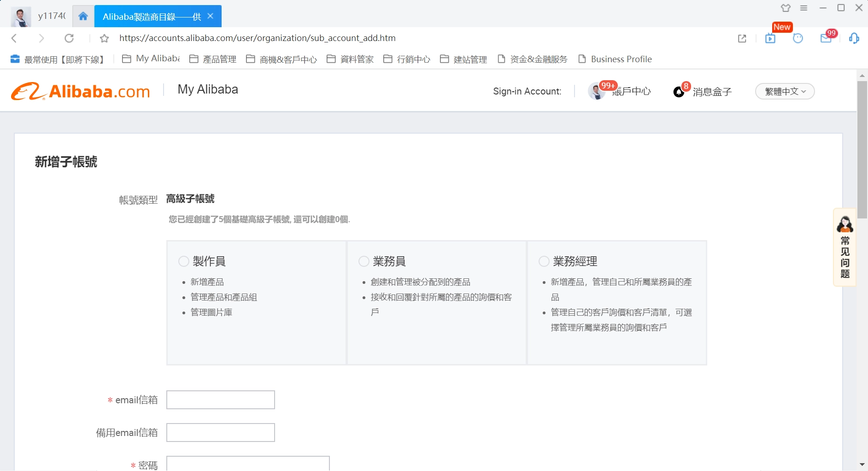Open the video icon marked New

pos(770,39)
